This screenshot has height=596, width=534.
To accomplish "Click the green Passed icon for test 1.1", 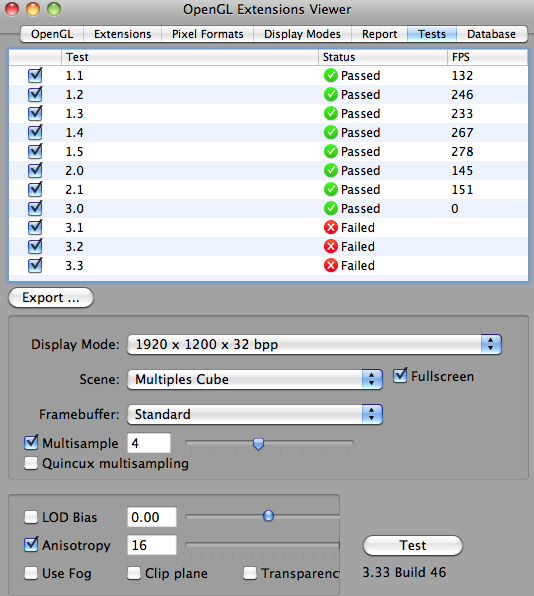I will click(x=331, y=75).
